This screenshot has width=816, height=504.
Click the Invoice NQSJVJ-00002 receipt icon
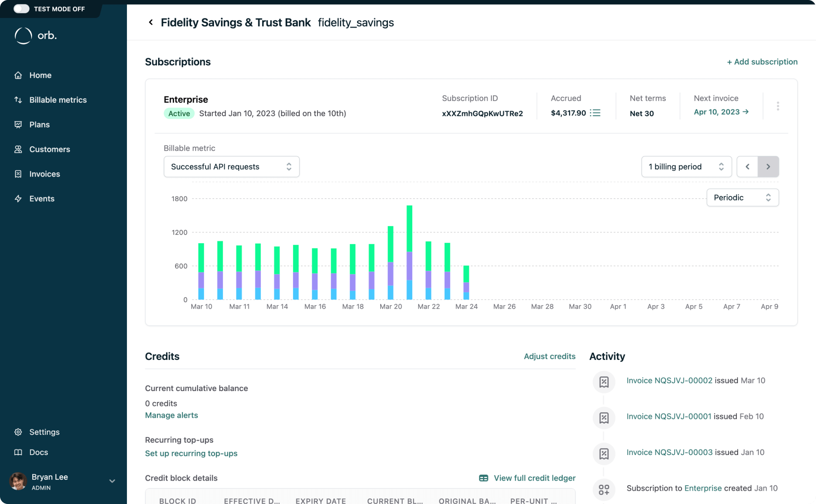[604, 381]
